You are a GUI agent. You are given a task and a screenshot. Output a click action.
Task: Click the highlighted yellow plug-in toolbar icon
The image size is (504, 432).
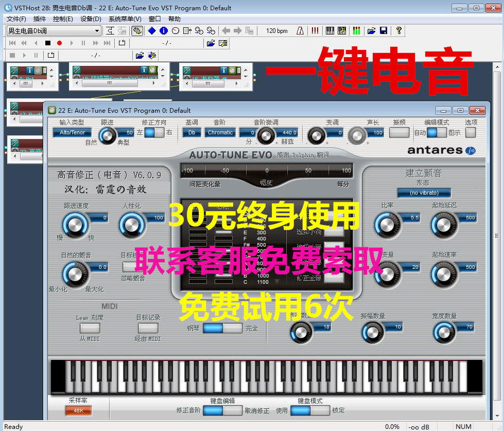137,31
